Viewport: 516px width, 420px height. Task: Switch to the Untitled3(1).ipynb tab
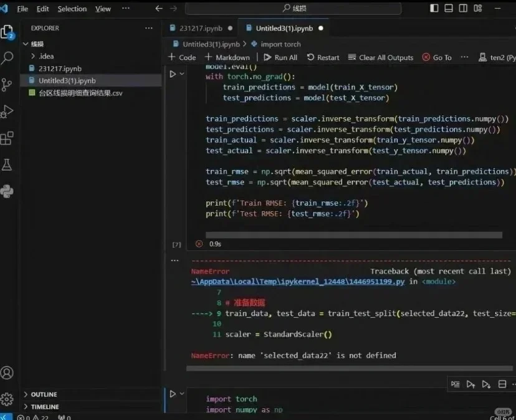tap(284, 28)
